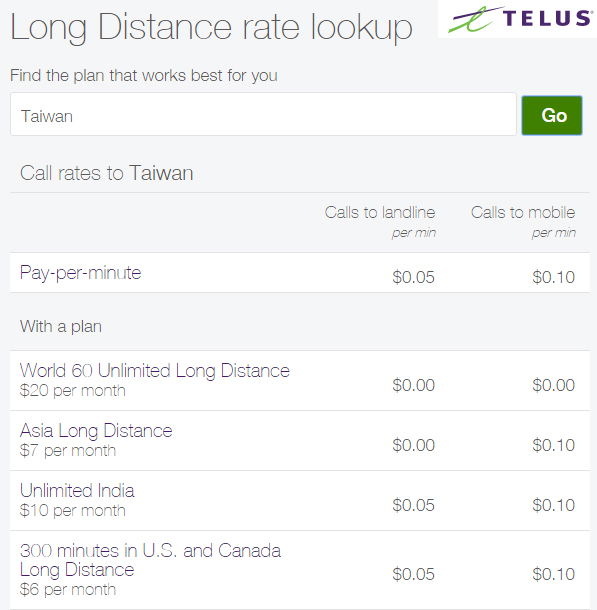The width and height of the screenshot is (597, 610).
Task: Open 300 minutes in U.S. and Canada plan
Action: click(150, 560)
